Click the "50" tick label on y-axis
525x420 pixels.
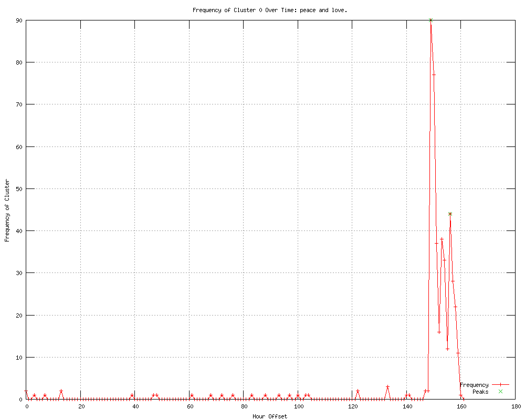pos(18,188)
